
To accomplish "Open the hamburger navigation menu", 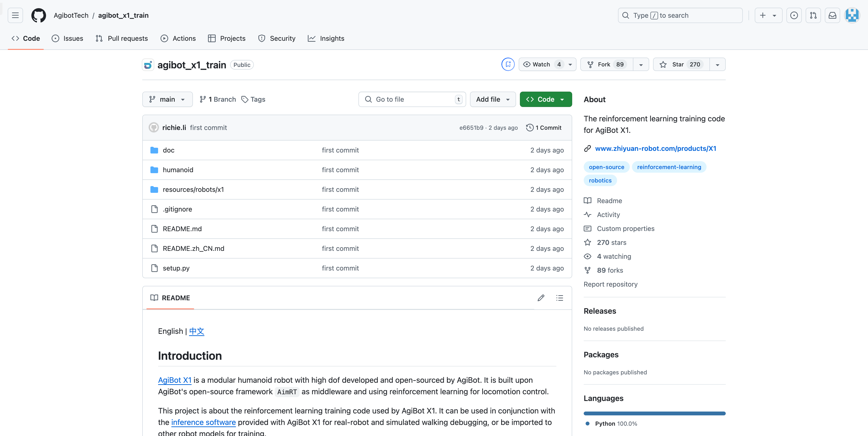I will pos(15,16).
